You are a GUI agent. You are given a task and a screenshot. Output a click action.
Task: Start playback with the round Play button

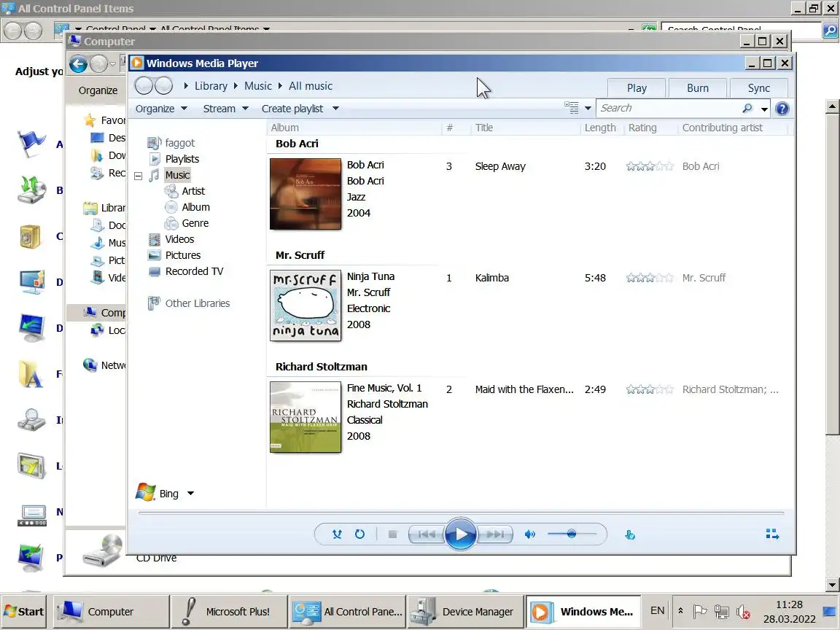tap(460, 534)
